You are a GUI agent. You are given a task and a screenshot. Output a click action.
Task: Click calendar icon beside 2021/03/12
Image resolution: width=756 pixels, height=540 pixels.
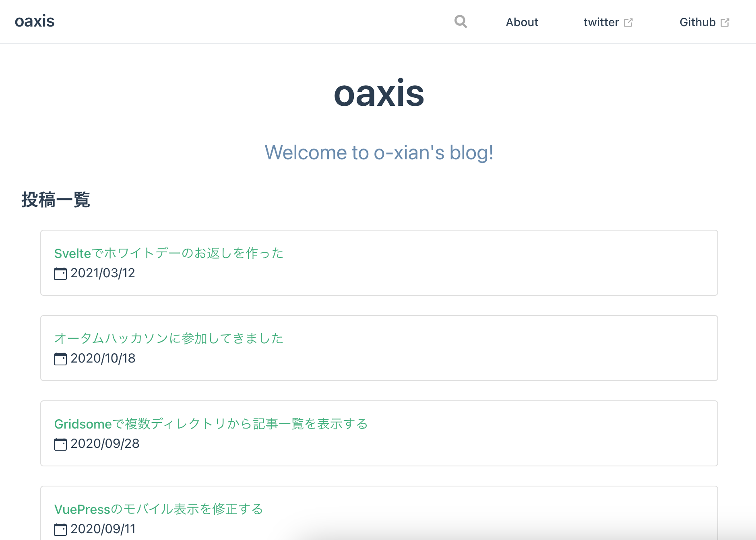click(x=60, y=274)
